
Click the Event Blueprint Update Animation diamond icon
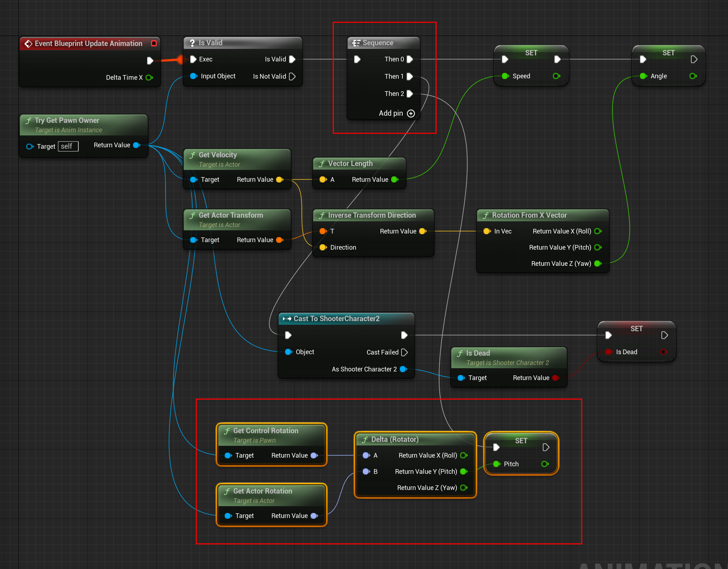click(28, 44)
